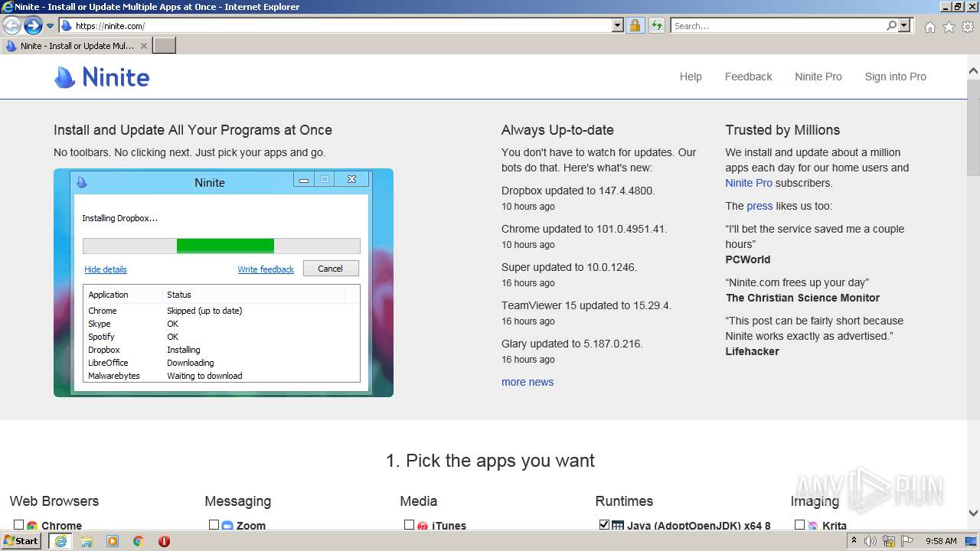Open the Feedback page

click(748, 77)
